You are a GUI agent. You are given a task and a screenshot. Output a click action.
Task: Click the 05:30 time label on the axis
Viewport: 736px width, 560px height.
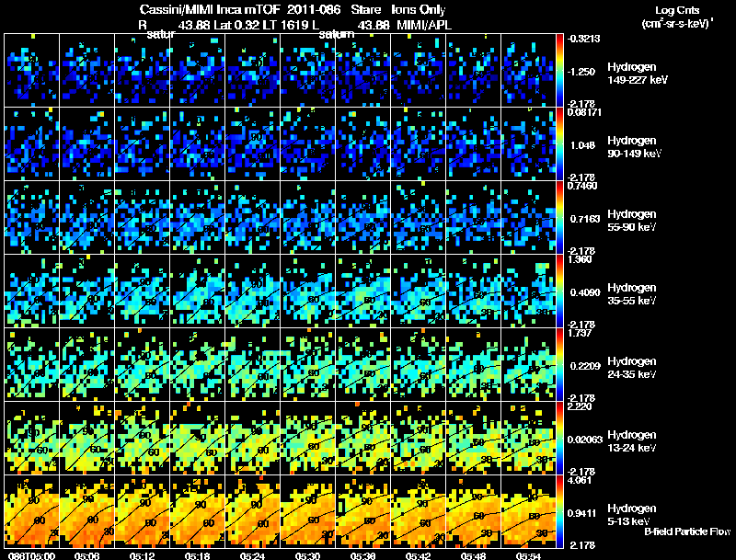click(x=307, y=555)
